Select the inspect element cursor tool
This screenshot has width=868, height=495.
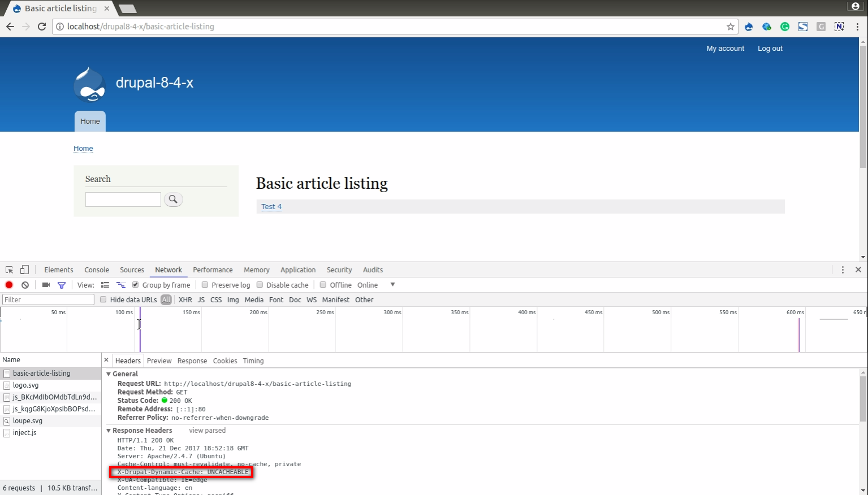8,270
